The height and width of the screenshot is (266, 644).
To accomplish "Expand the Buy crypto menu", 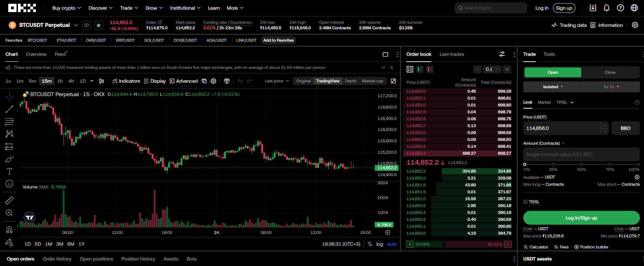I will (67, 8).
